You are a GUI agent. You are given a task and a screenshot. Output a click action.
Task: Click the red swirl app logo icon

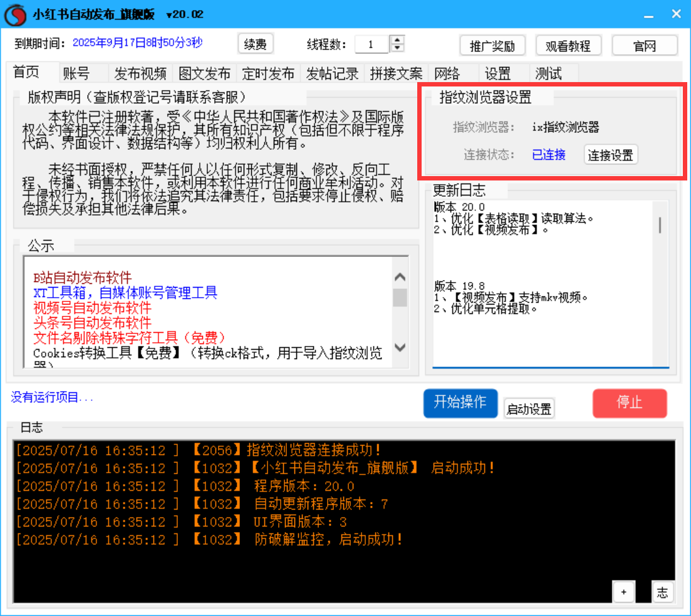[15, 14]
